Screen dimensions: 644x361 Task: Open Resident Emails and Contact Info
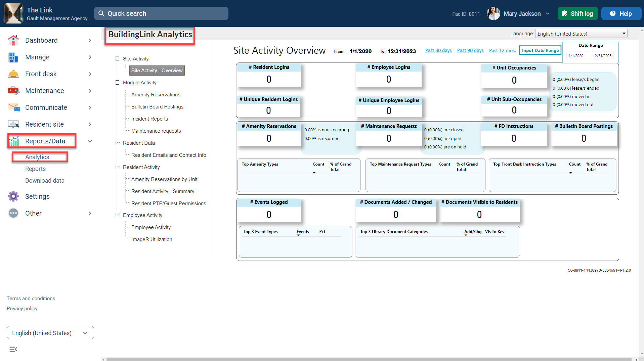(169, 155)
